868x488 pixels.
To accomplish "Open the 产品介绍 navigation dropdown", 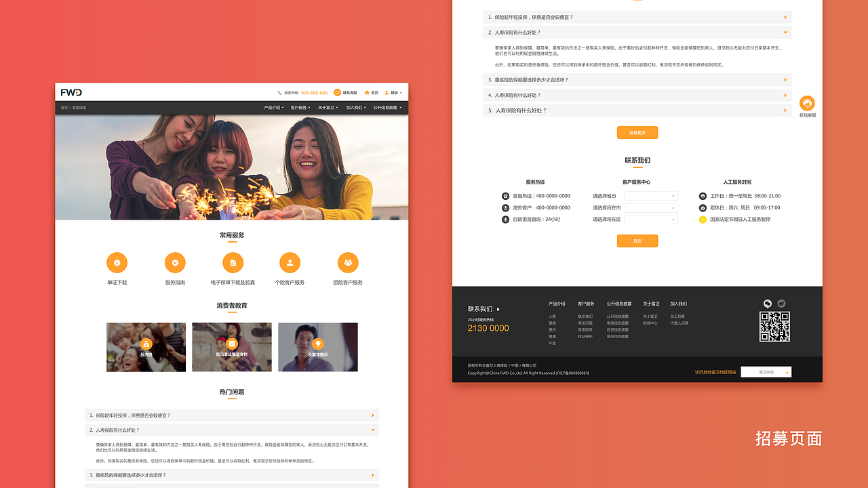I will (x=274, y=108).
